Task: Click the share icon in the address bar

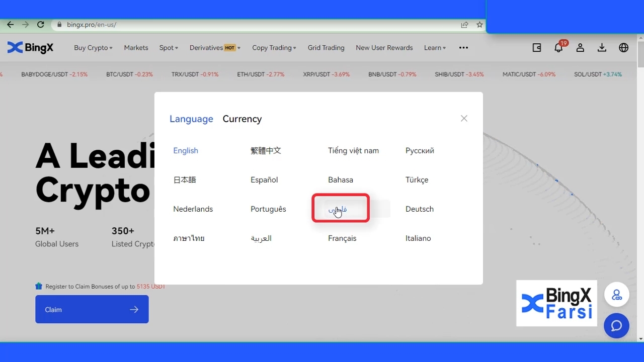Action: tap(464, 25)
